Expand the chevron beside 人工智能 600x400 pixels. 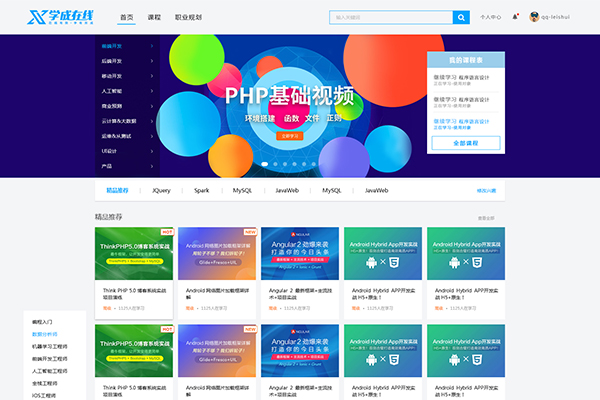(152, 91)
